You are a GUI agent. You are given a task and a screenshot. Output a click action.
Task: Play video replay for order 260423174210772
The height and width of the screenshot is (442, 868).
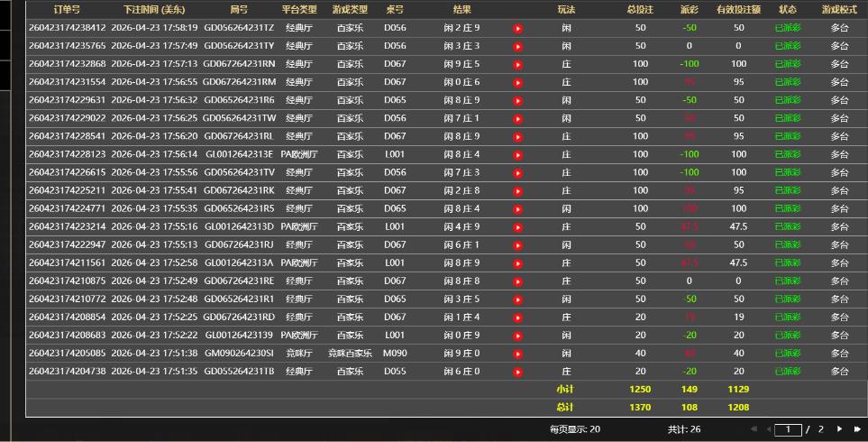point(517,299)
